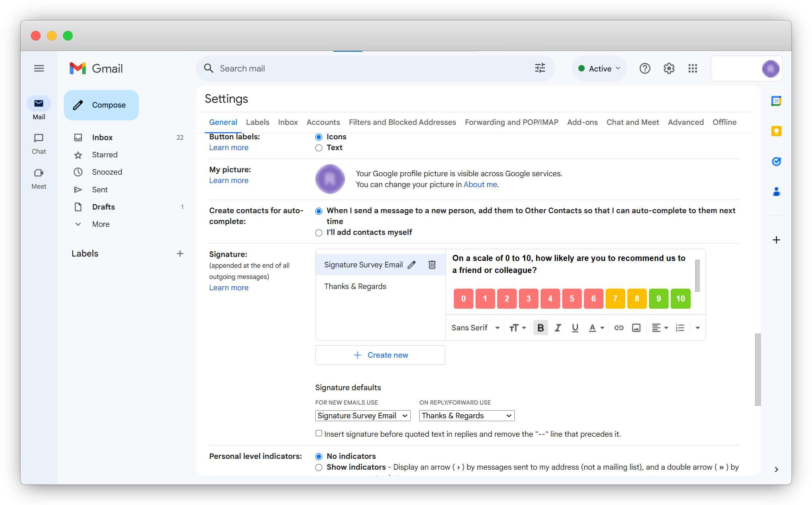Enable insert signature before quoted text
Screen dimensions: 812x505
(x=318, y=433)
